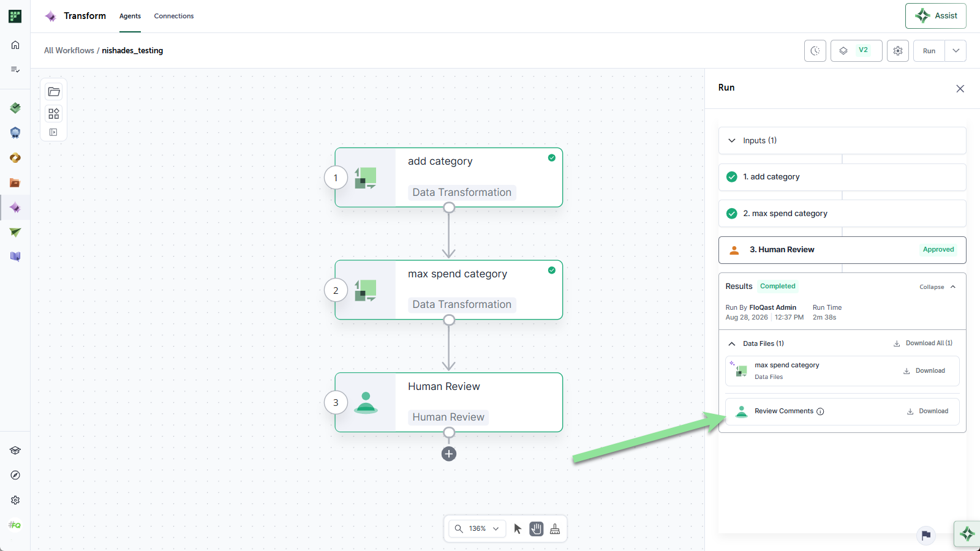Open the Run options dropdown arrow

[x=956, y=51]
